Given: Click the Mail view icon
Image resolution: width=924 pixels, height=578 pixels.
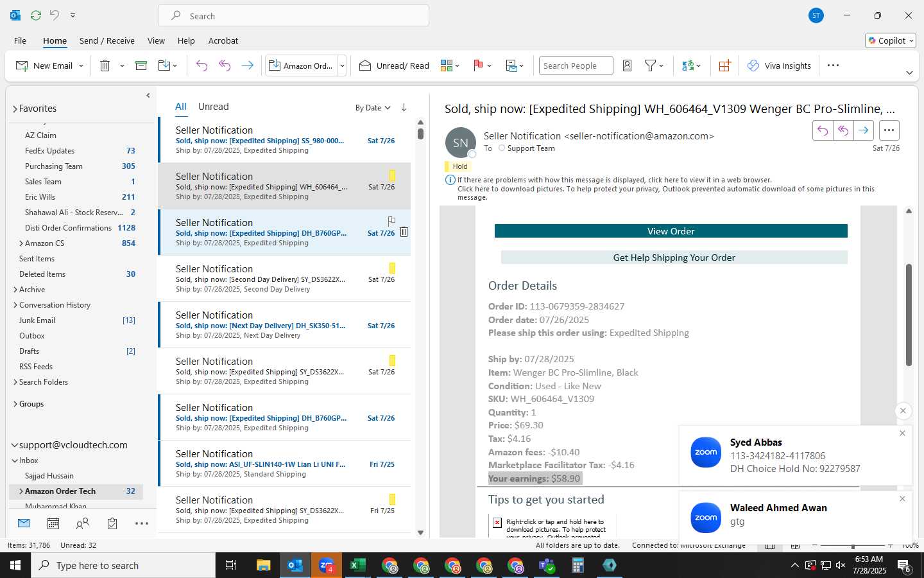Looking at the screenshot, I should tap(24, 523).
